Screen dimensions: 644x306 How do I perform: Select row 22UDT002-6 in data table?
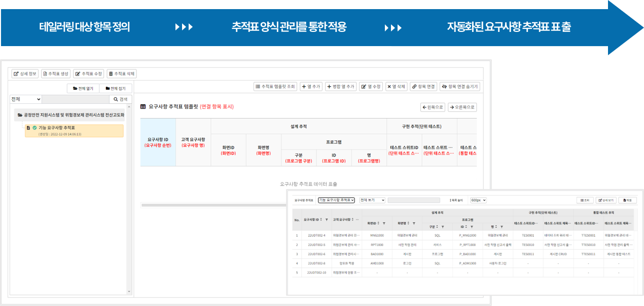point(463,254)
